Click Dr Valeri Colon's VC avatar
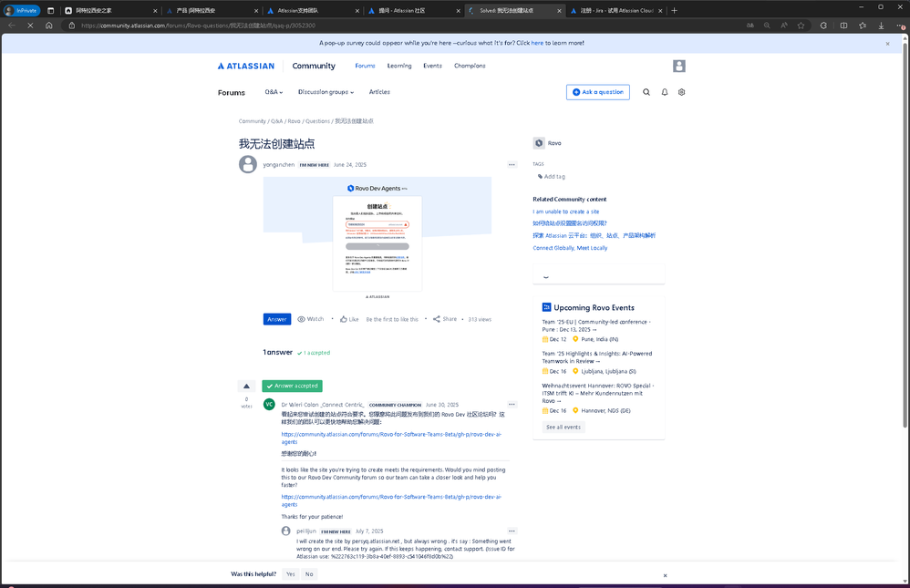Image resolution: width=910 pixels, height=588 pixels. 269,405
